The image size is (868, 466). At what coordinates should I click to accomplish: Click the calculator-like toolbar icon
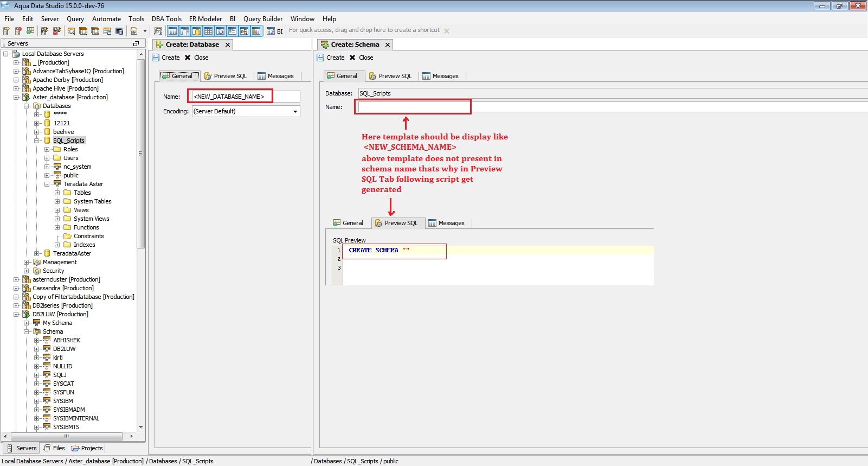158,31
